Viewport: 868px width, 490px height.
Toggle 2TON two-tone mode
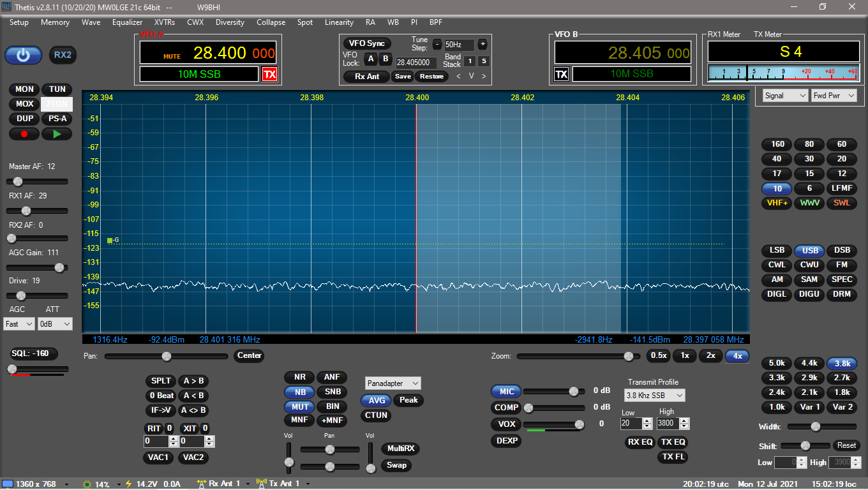coord(56,103)
